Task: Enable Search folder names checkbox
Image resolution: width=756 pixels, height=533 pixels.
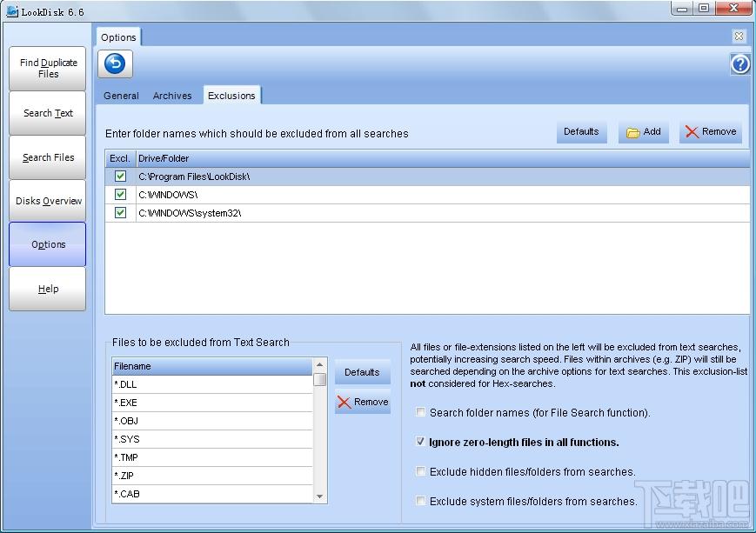Action: (x=420, y=412)
